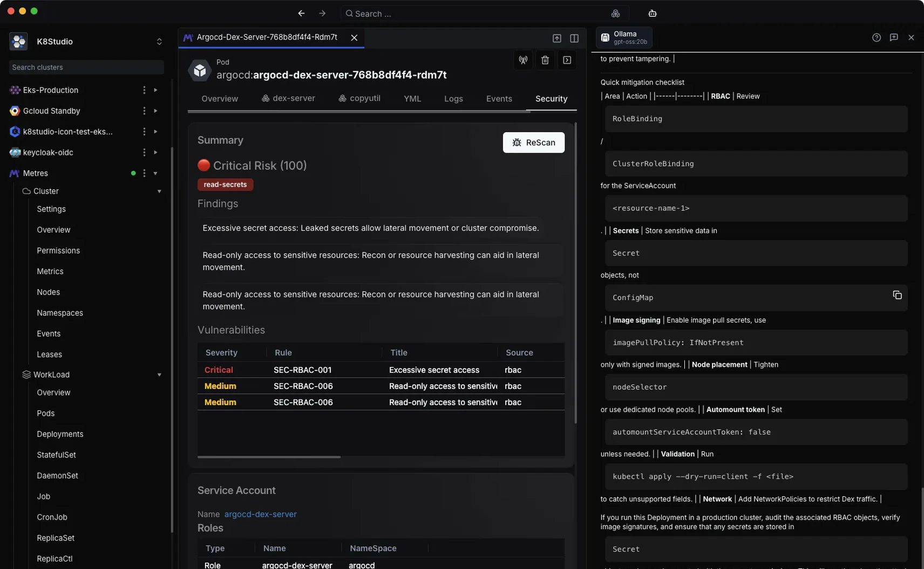Open the Eks-Production options menu

(144, 90)
